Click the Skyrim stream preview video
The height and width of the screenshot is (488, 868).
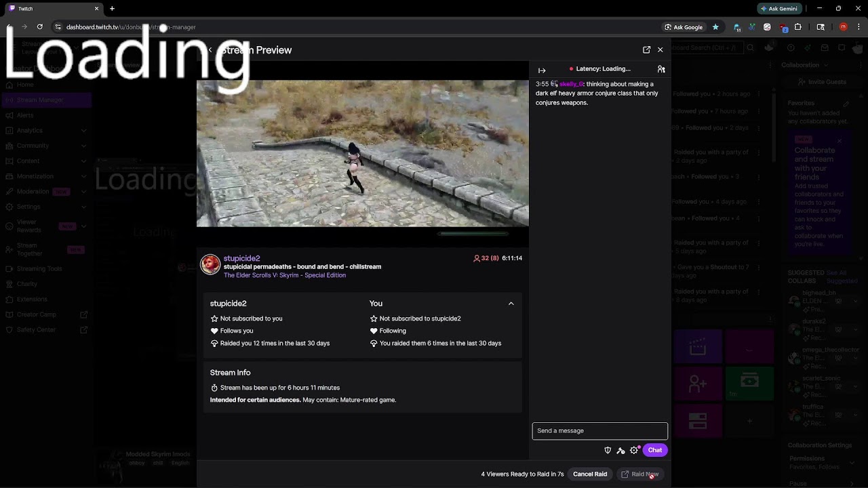[363, 153]
